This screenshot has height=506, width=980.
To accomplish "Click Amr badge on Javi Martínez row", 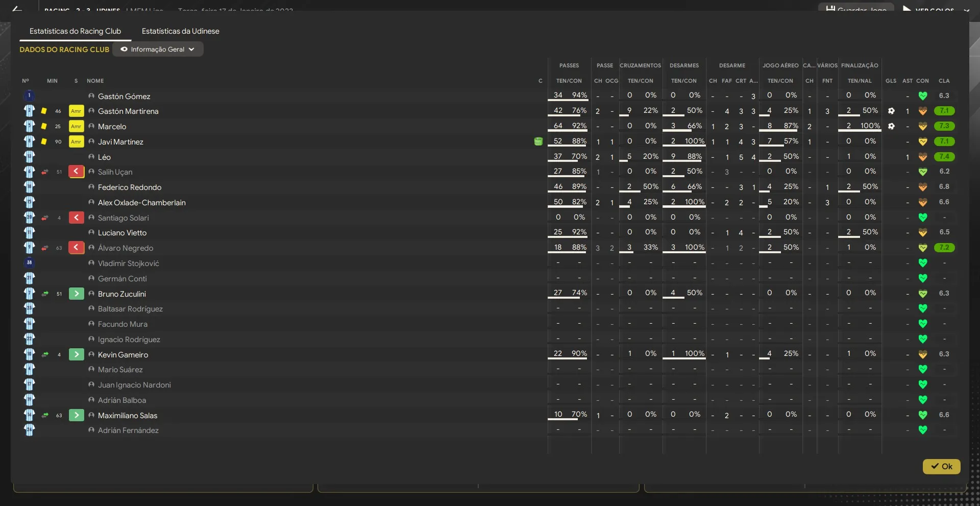I will click(76, 141).
